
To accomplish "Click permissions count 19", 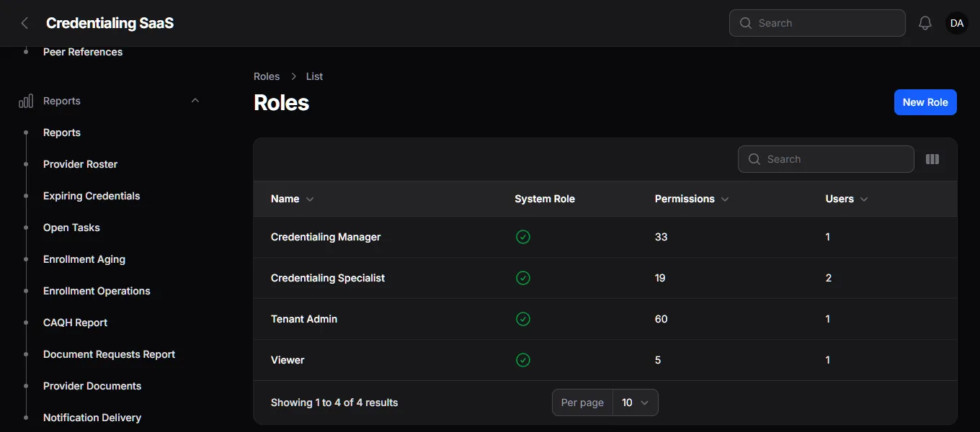I will (660, 278).
